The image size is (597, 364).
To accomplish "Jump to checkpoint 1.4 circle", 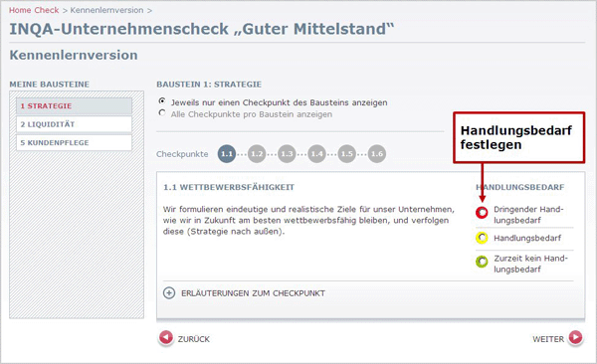I will [316, 154].
